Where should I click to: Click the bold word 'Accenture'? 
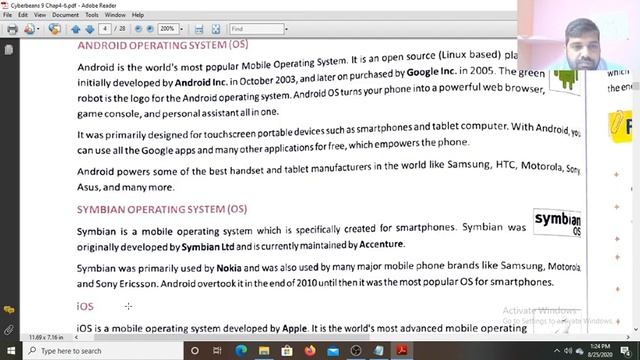point(381,244)
